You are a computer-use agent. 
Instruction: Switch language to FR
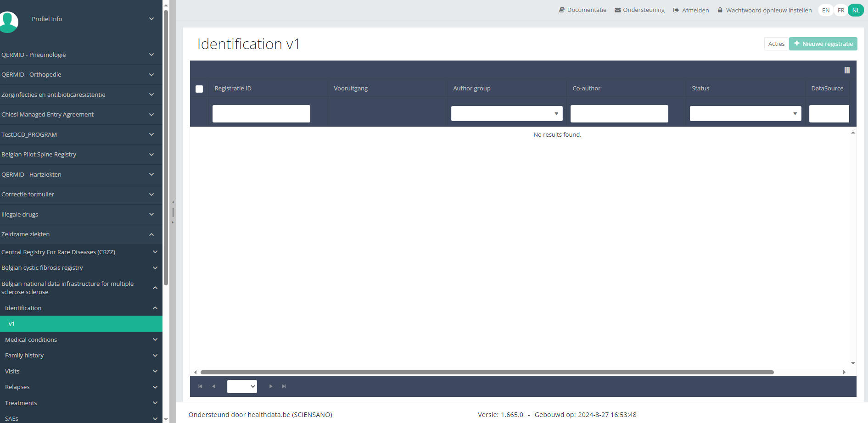point(840,10)
